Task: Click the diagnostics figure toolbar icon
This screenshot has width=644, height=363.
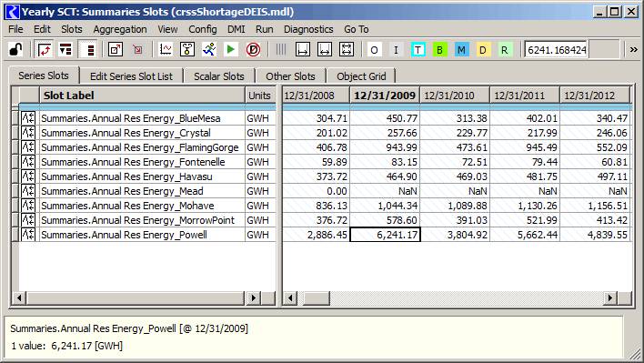Action: (187, 50)
